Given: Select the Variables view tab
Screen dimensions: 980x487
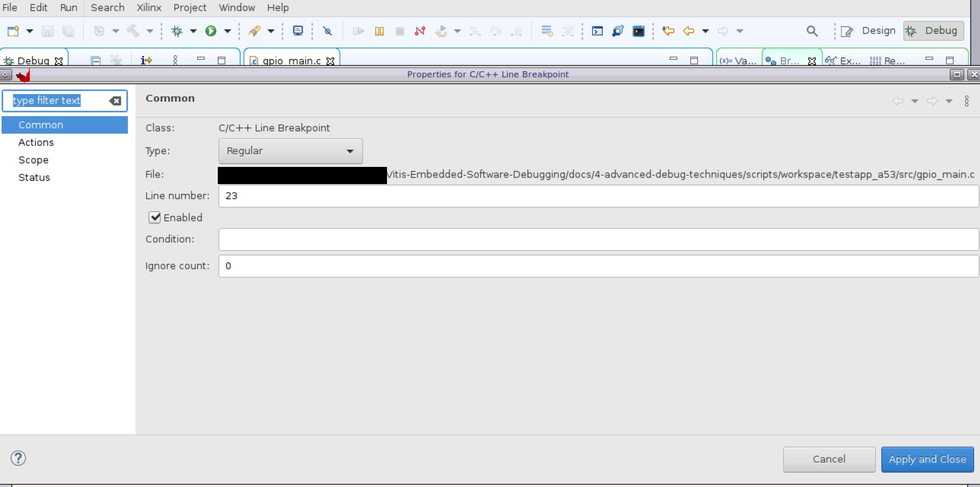Looking at the screenshot, I should tap(738, 60).
